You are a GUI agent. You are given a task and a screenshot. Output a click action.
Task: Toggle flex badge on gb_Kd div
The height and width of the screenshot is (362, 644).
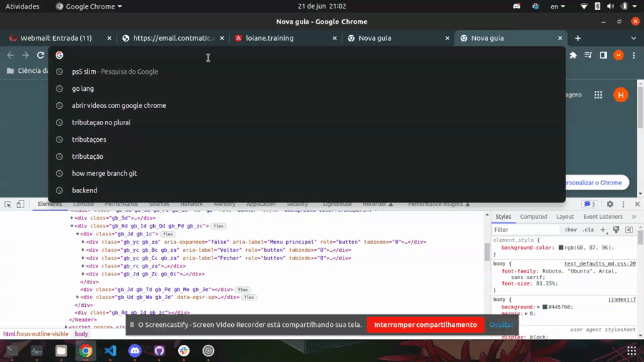(218, 226)
